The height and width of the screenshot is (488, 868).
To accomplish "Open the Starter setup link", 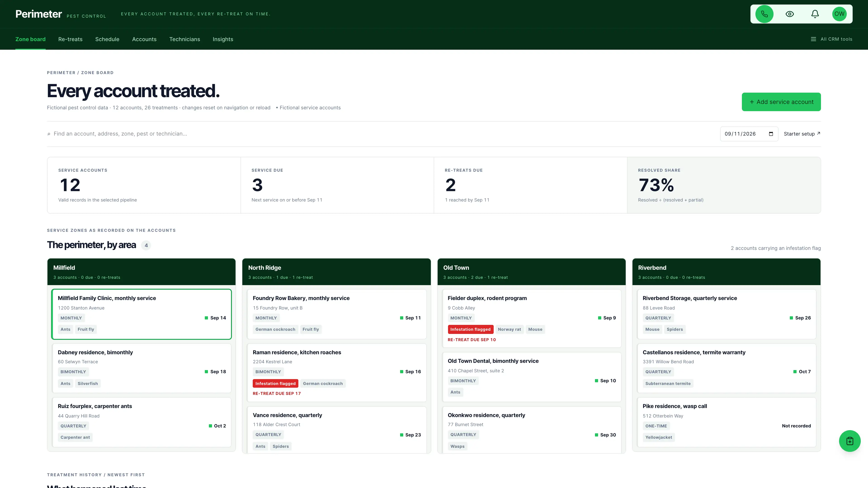I will (x=802, y=134).
